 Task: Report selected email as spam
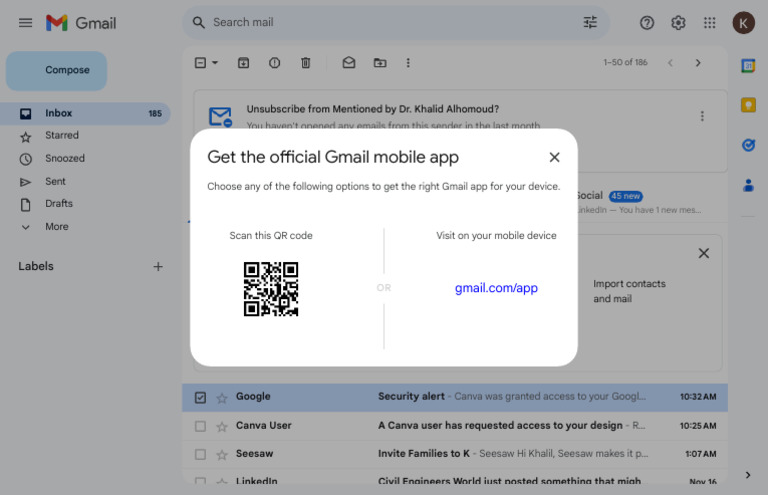274,63
